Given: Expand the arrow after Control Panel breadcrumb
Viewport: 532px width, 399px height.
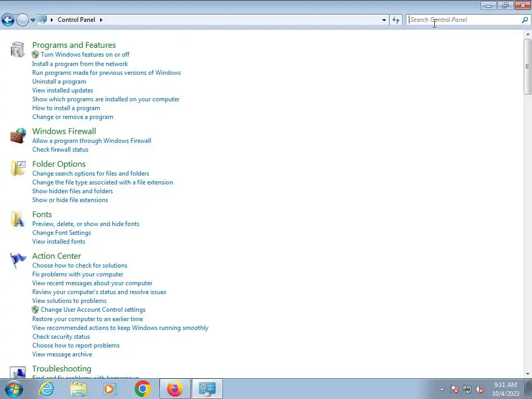Looking at the screenshot, I should pos(101,20).
